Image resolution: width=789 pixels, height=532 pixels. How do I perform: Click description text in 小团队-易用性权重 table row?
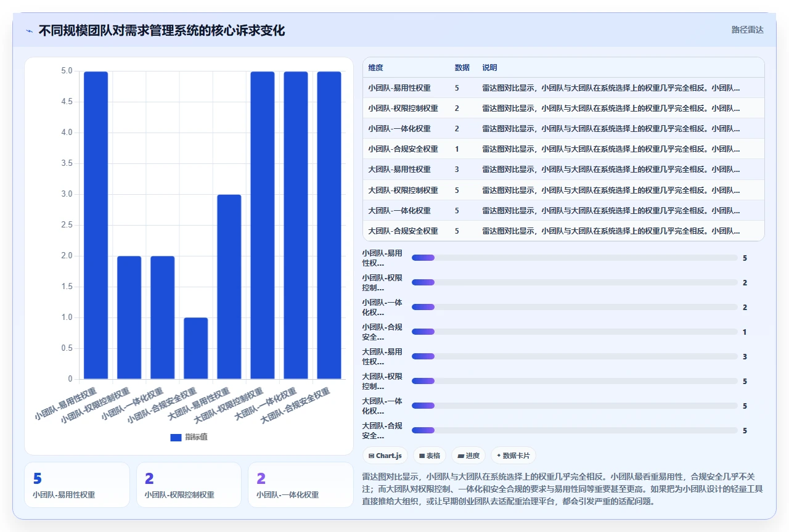click(611, 88)
